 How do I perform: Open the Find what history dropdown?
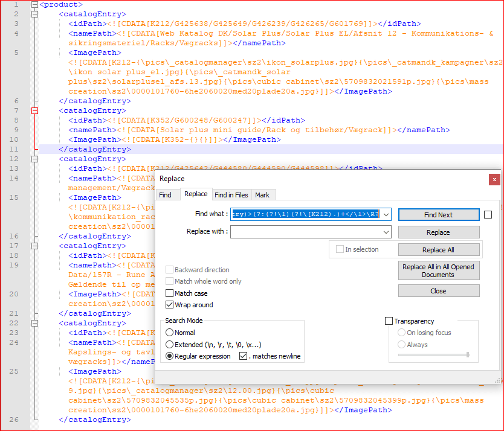pos(386,214)
